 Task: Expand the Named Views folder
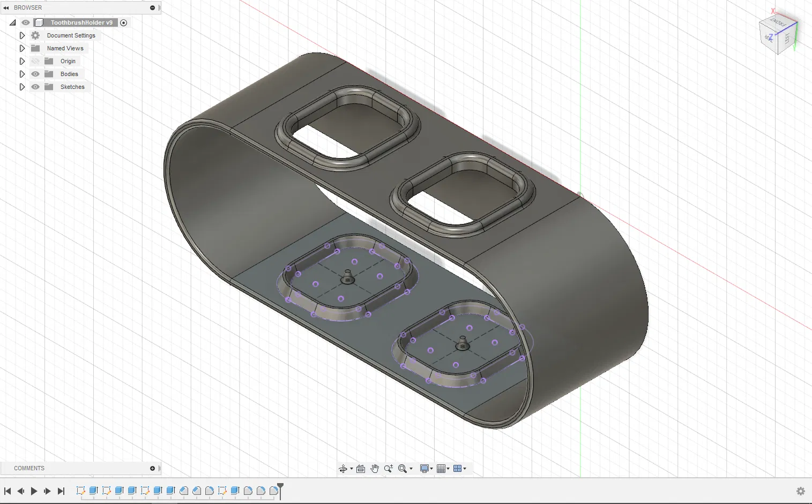point(22,48)
